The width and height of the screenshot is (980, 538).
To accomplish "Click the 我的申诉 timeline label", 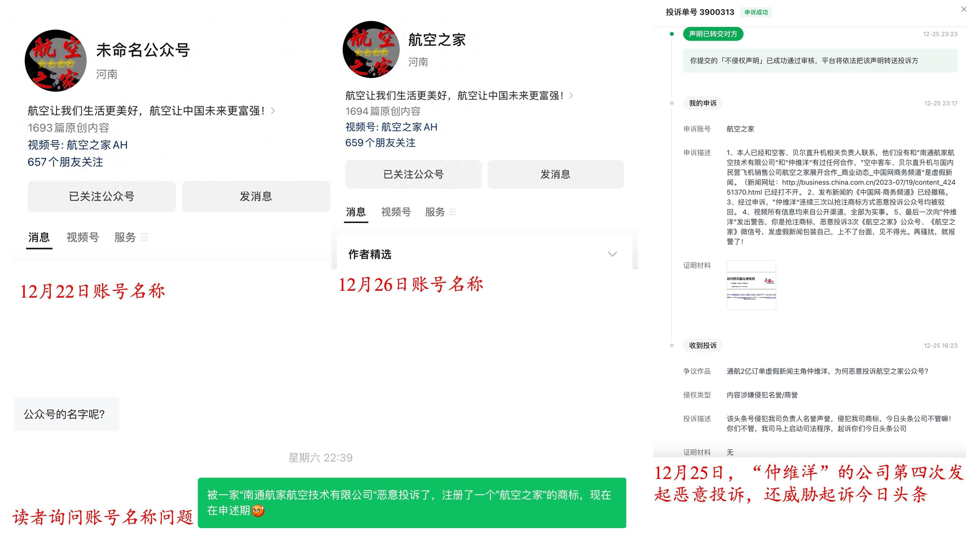I will pos(703,103).
